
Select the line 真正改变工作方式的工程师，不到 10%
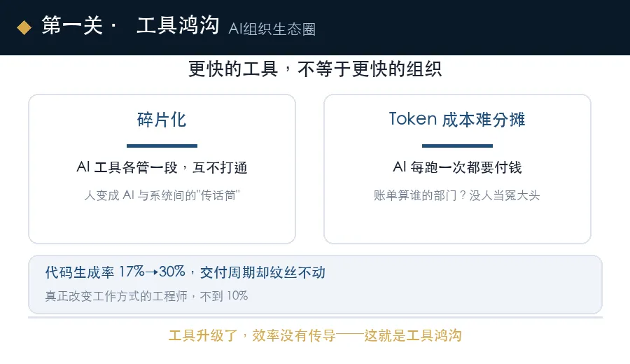(146, 296)
